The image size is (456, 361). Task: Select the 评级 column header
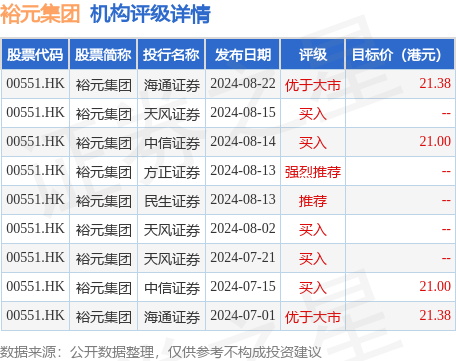(x=313, y=55)
